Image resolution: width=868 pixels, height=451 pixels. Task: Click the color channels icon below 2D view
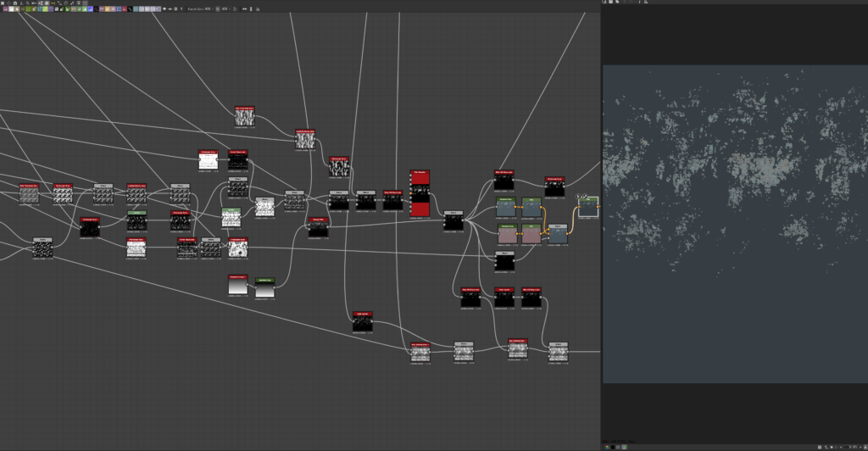[x=607, y=447]
